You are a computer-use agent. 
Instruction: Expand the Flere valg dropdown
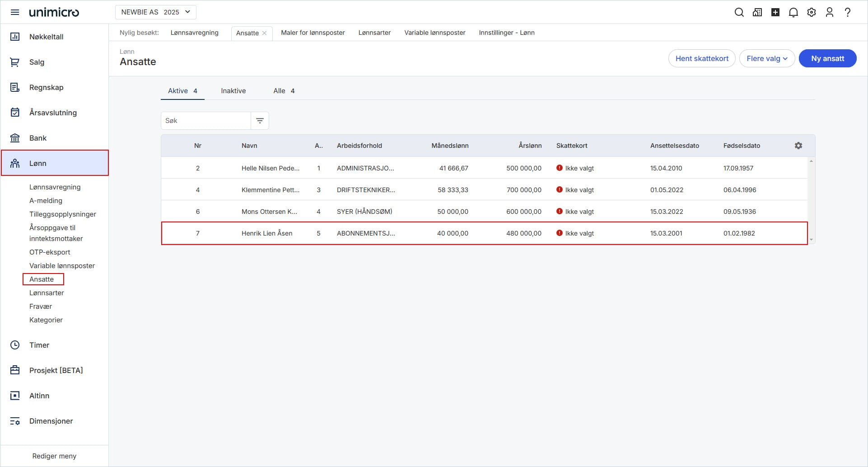[x=766, y=58]
